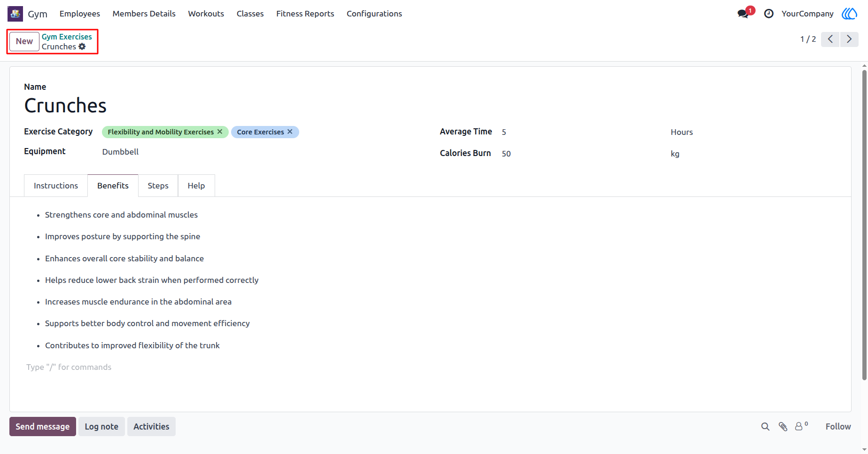Screen dimensions: 868x454
Task: Switch to the Instructions tab
Action: click(x=56, y=186)
